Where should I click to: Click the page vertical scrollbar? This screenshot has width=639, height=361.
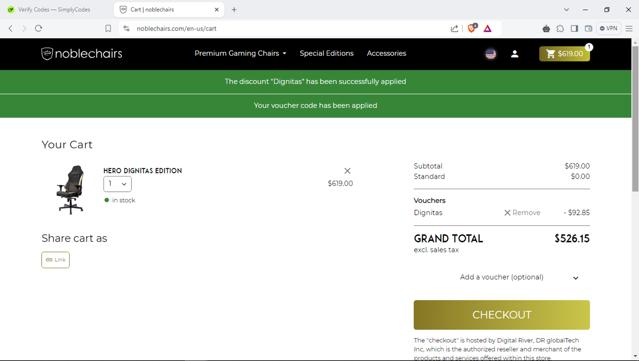click(x=635, y=118)
